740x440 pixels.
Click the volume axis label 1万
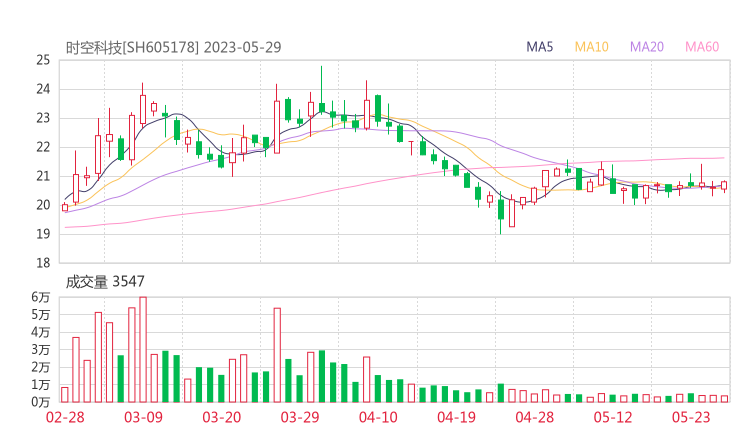[41, 385]
